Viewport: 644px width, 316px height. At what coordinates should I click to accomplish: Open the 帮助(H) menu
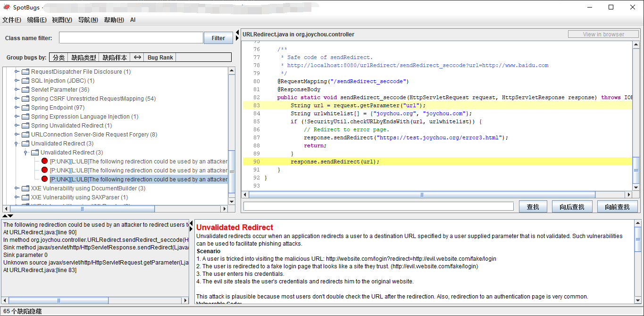[x=114, y=20]
